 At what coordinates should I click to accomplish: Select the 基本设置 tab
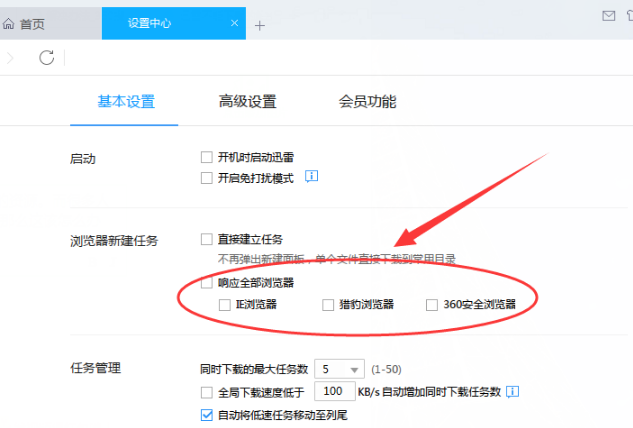126,101
